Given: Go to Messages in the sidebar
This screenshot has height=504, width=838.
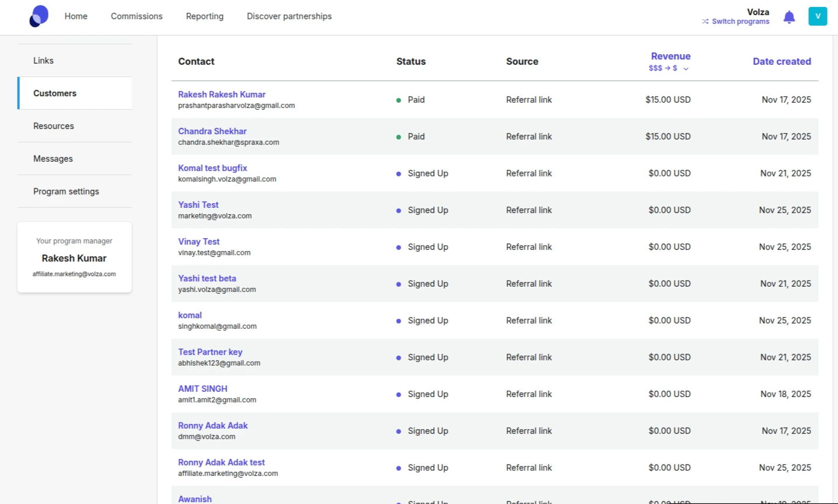Looking at the screenshot, I should pyautogui.click(x=53, y=159).
